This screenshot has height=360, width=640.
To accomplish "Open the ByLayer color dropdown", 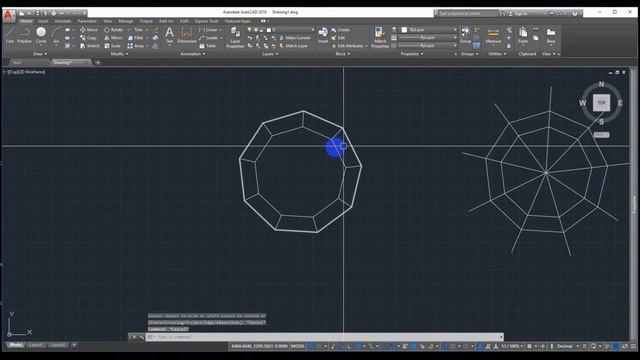I will [429, 30].
